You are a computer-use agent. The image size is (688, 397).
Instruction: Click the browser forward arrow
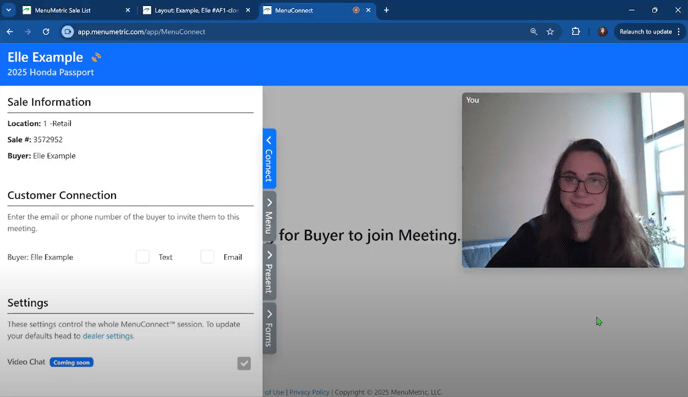pos(28,32)
